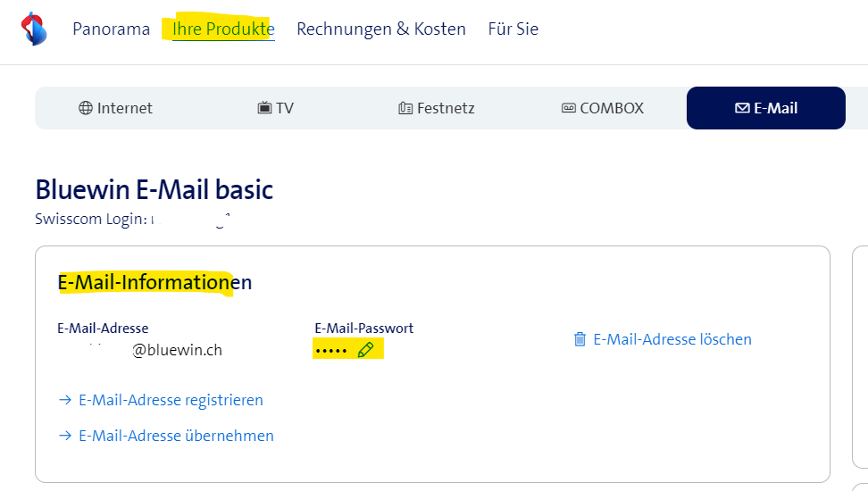Go to Ihre Produkte
The width and height of the screenshot is (868, 491).
(x=223, y=29)
